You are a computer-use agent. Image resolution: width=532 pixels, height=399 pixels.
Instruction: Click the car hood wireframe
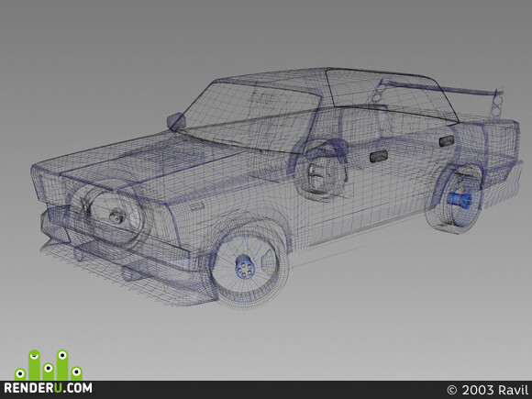coord(142,163)
